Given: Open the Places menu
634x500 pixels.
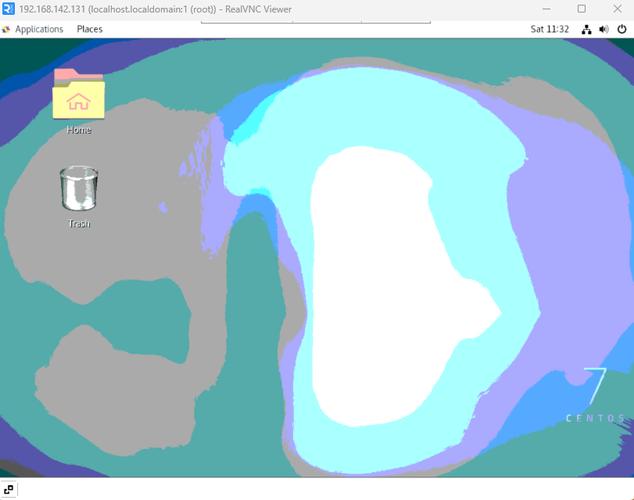Looking at the screenshot, I should 90,29.
